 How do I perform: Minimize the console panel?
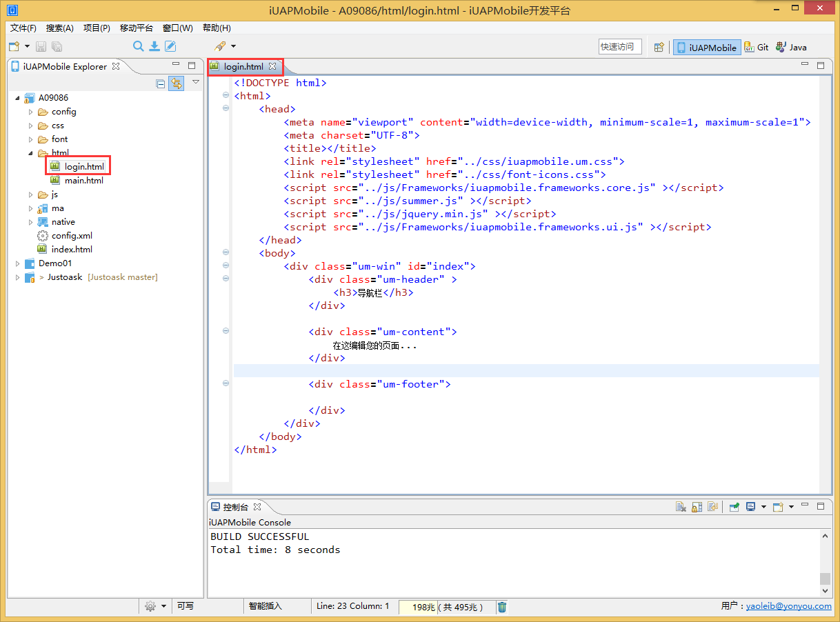[806, 506]
